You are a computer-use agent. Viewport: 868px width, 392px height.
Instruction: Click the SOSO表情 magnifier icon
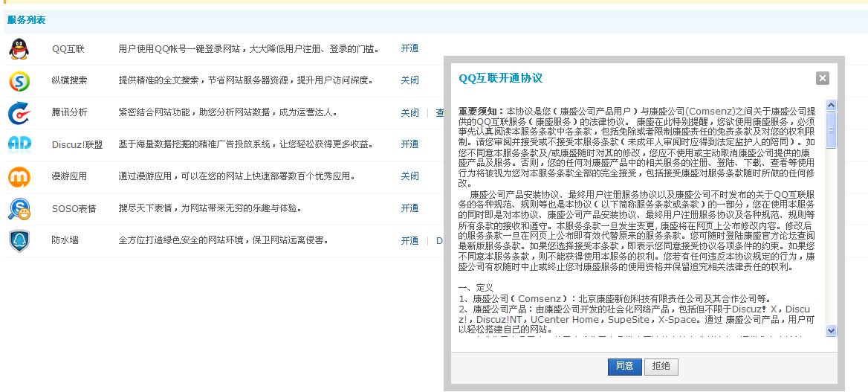pos(19,209)
